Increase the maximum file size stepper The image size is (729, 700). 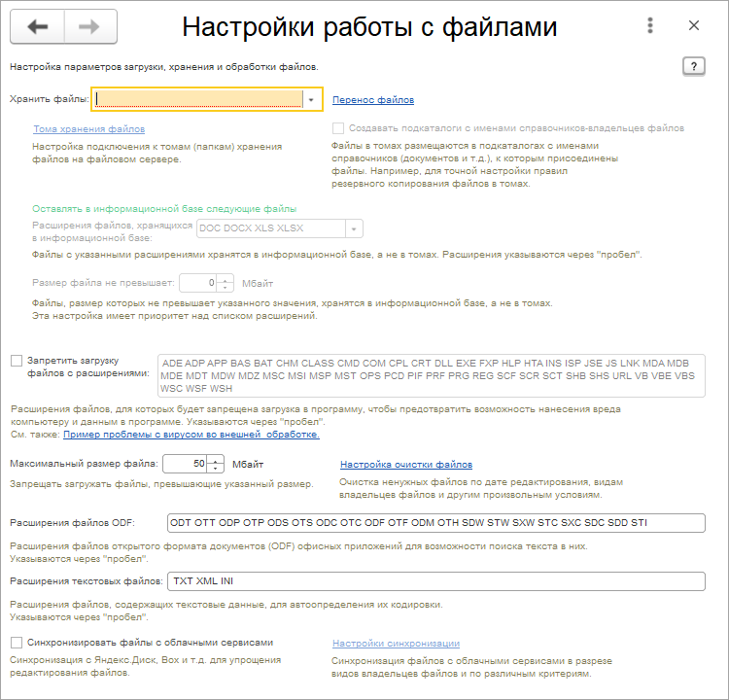(215, 461)
